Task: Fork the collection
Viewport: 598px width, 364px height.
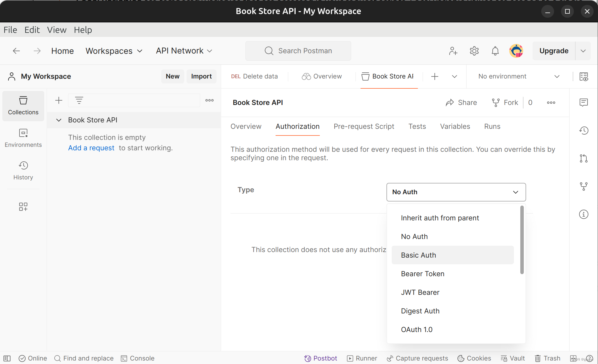Action: coord(505,103)
